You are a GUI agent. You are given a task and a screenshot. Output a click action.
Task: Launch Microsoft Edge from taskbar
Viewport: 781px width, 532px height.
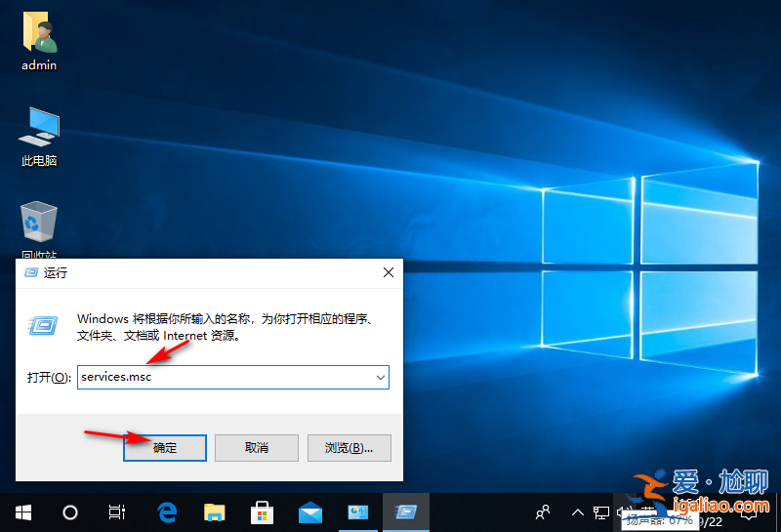point(167,512)
